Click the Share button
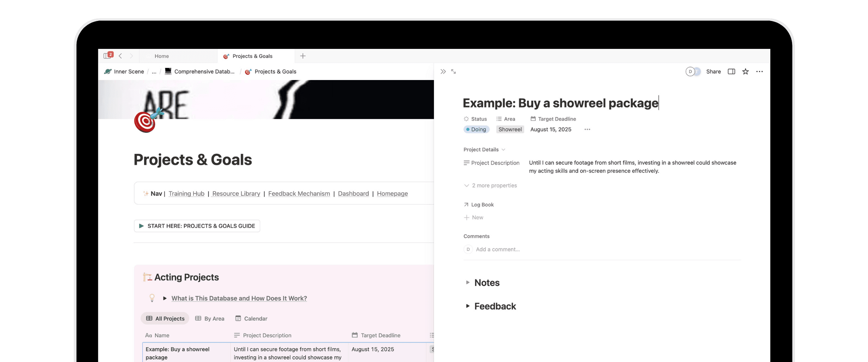Image resolution: width=868 pixels, height=362 pixels. click(713, 72)
